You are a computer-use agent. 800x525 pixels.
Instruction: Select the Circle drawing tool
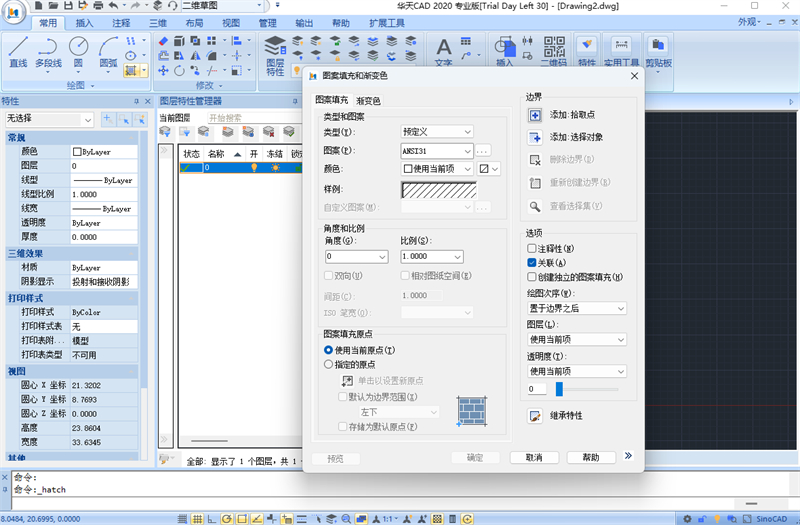(x=78, y=50)
